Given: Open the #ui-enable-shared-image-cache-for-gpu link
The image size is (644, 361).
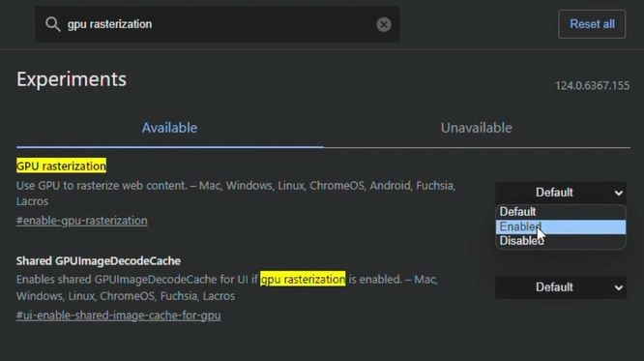Looking at the screenshot, I should [118, 316].
